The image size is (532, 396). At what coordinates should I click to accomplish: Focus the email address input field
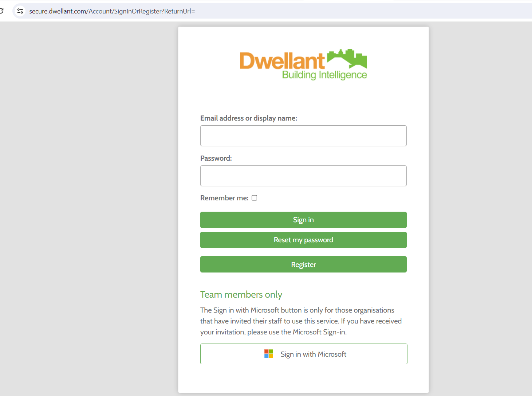coord(303,136)
